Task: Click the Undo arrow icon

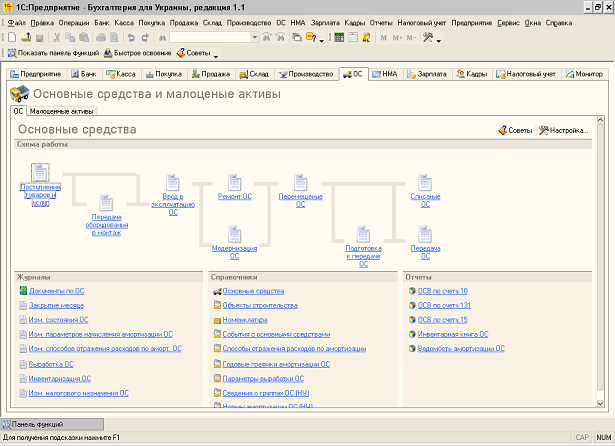Action: point(131,37)
